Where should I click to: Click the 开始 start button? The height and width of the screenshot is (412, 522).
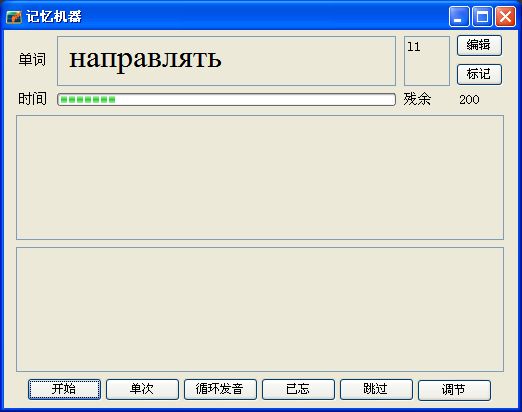(64, 389)
